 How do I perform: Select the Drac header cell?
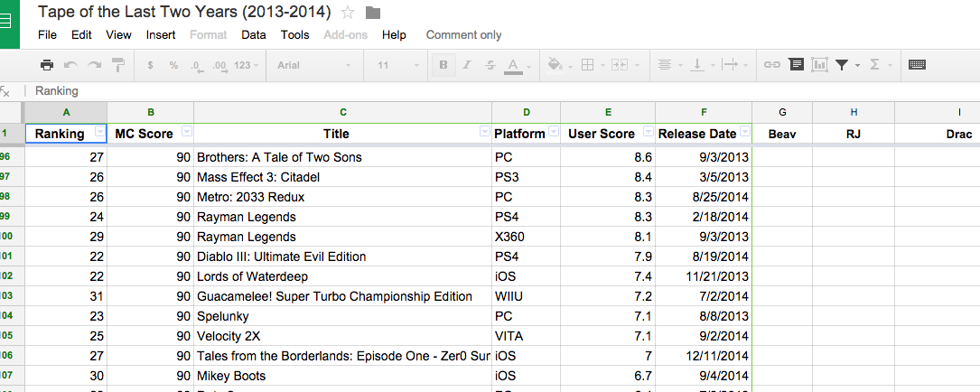point(938,134)
